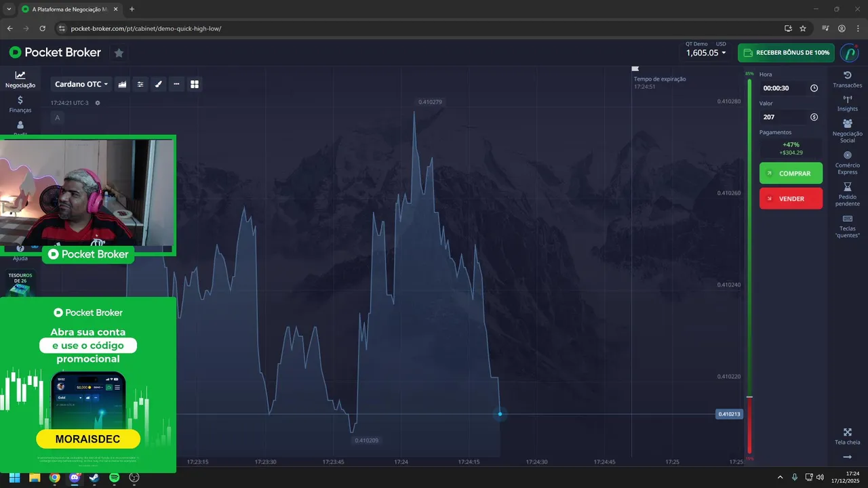Open the three-dots more options button

(x=176, y=84)
